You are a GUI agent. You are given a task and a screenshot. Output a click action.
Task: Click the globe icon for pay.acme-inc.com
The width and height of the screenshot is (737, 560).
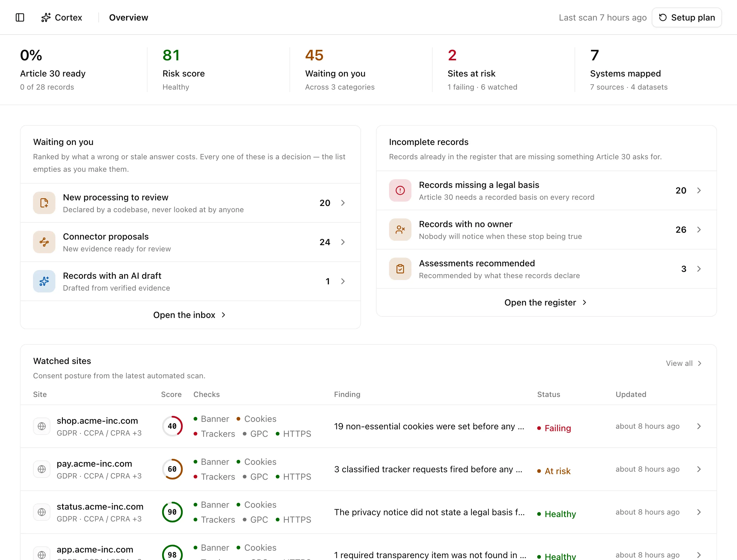42,469
